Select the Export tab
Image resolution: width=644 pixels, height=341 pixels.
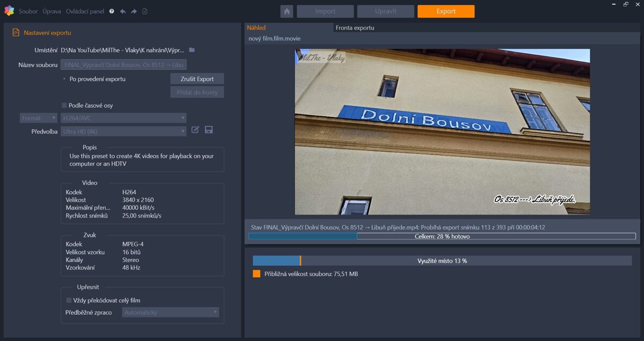(446, 11)
